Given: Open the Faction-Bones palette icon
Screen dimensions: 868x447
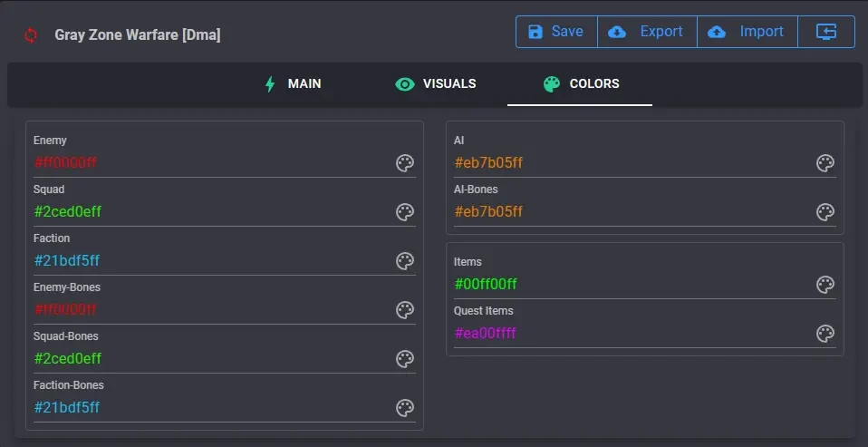Looking at the screenshot, I should coord(405,408).
